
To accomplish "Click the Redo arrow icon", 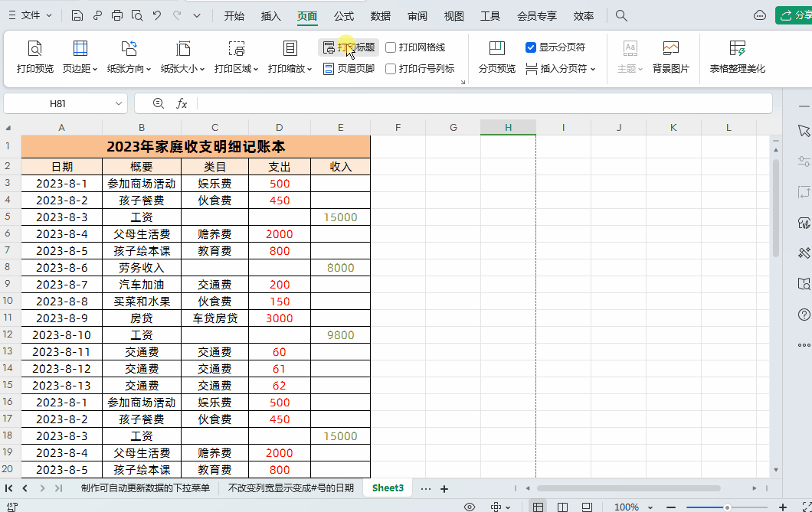I will click(x=177, y=15).
